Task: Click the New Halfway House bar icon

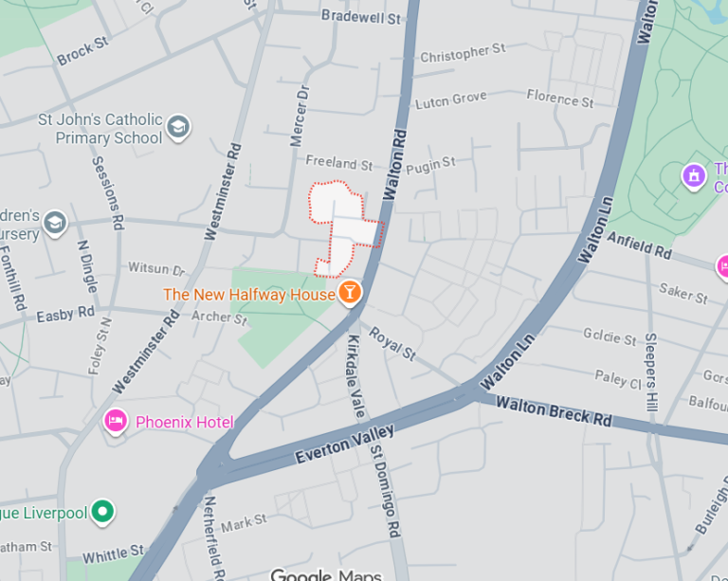Action: 350,293
